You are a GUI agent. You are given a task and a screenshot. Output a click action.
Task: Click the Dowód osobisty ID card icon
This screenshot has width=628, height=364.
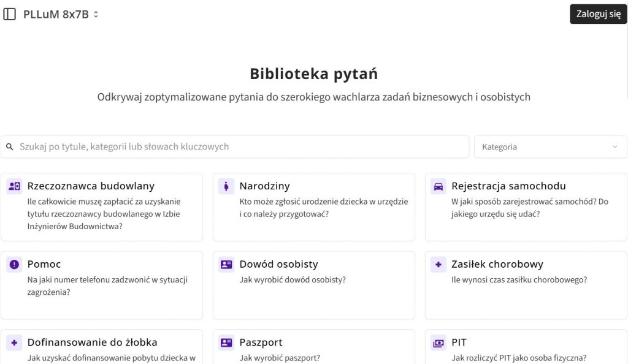(x=226, y=265)
